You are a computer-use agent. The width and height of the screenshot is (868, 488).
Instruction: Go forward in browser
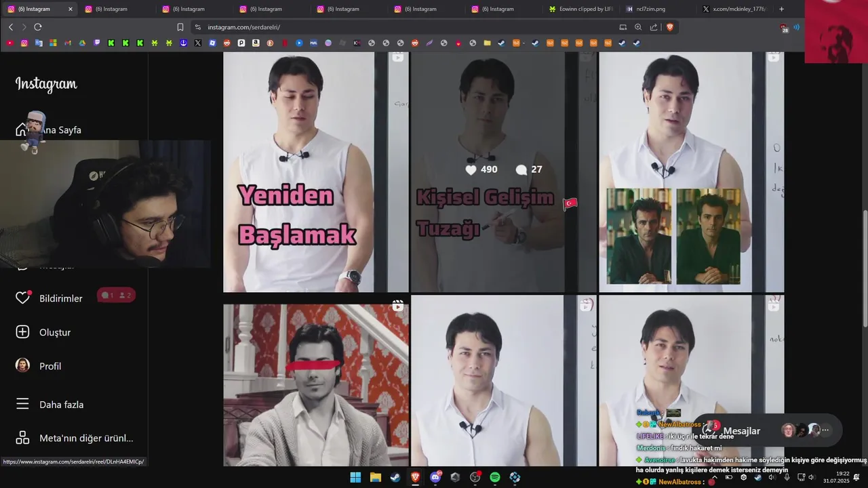click(24, 27)
